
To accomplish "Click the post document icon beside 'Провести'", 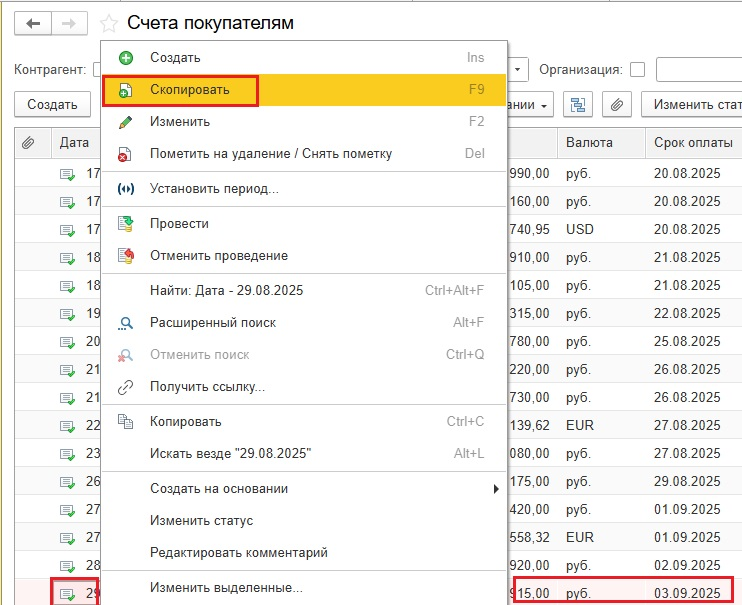I will pos(125,224).
